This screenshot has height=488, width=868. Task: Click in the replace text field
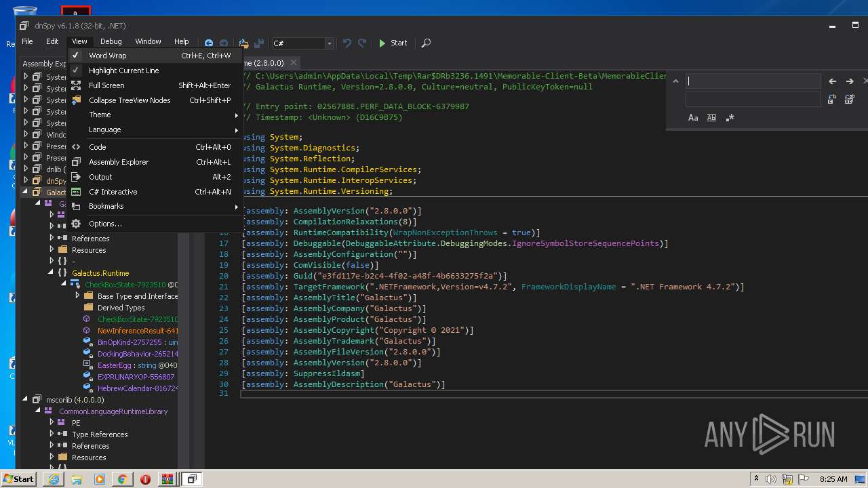coord(753,99)
